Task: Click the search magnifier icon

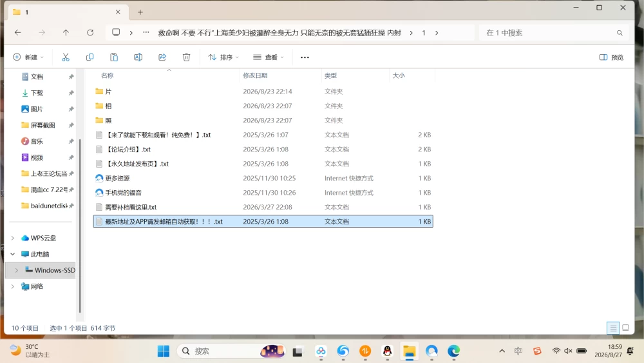Action: tap(620, 33)
